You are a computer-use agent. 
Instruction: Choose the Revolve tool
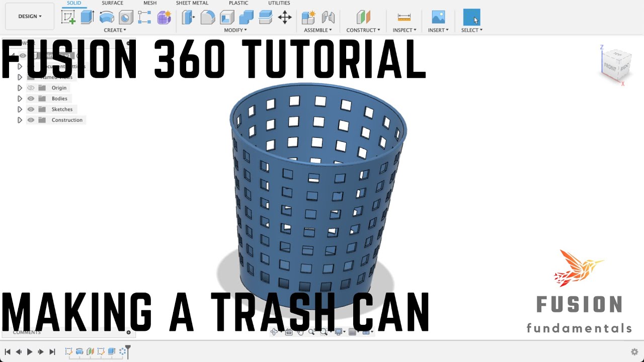click(x=107, y=18)
